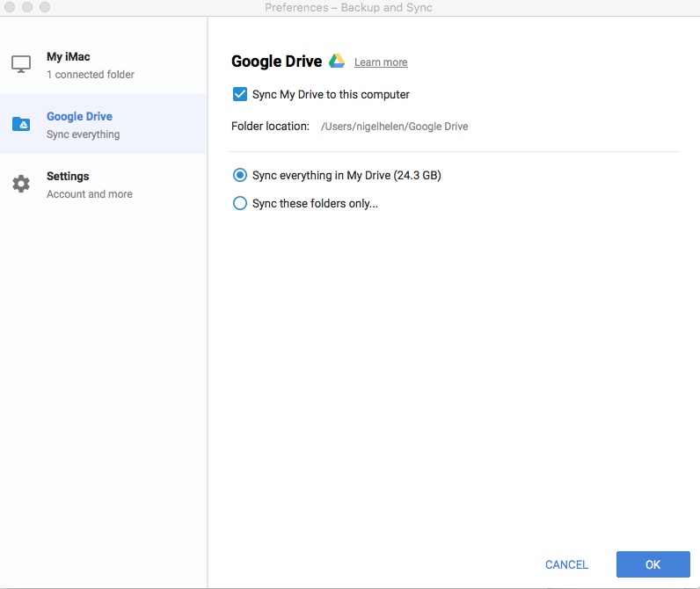Image resolution: width=700 pixels, height=589 pixels.
Task: Click the Google Drive heading text
Action: point(276,62)
